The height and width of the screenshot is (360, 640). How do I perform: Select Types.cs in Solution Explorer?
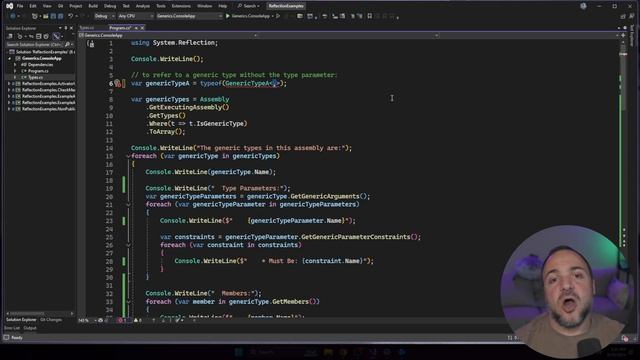tap(36, 77)
